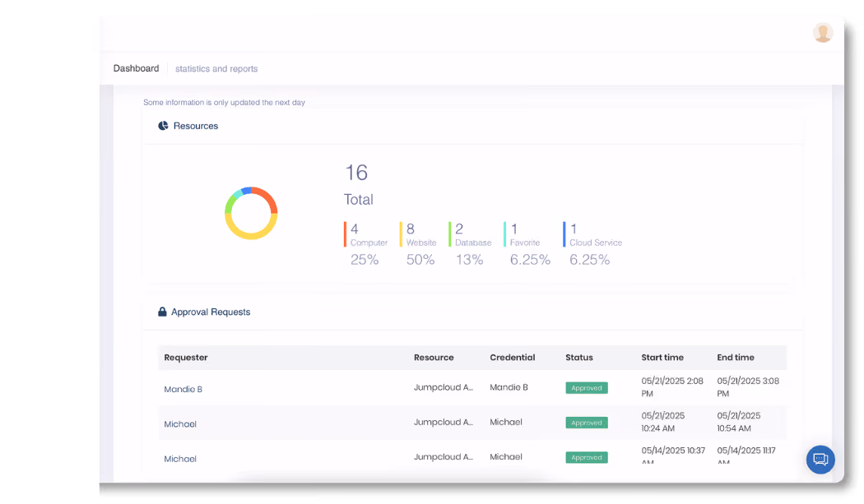Click the 50% Website percentage
This screenshot has height=504, width=864.
(x=420, y=260)
